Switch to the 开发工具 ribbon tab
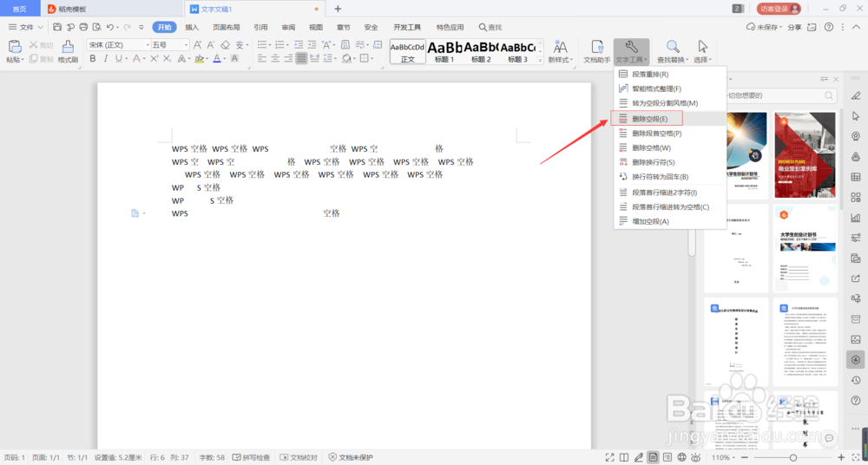The height and width of the screenshot is (465, 868). [x=407, y=27]
